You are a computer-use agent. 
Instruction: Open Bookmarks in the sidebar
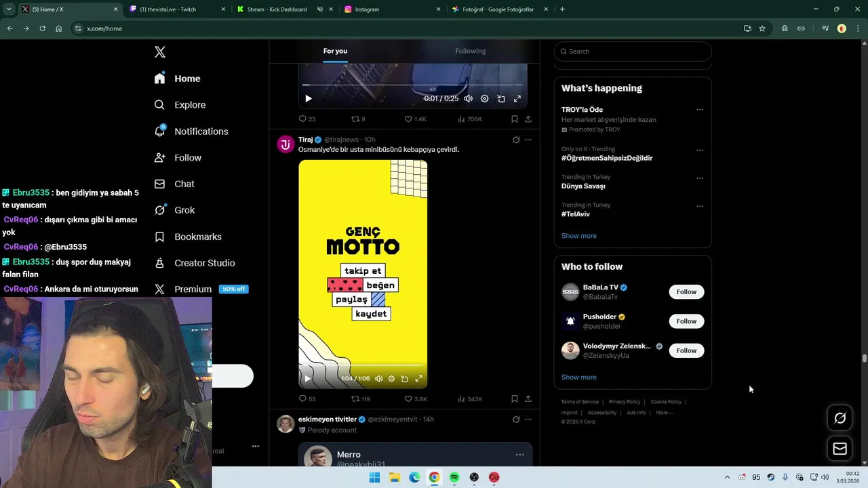coord(187,237)
